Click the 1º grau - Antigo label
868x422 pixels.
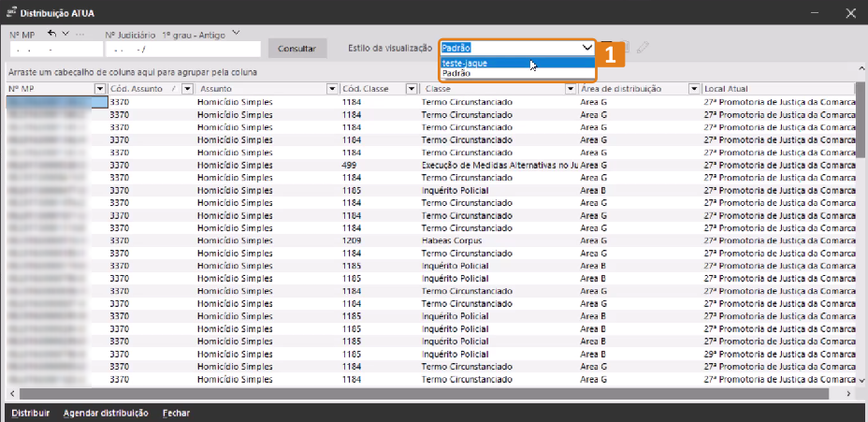pos(194,35)
